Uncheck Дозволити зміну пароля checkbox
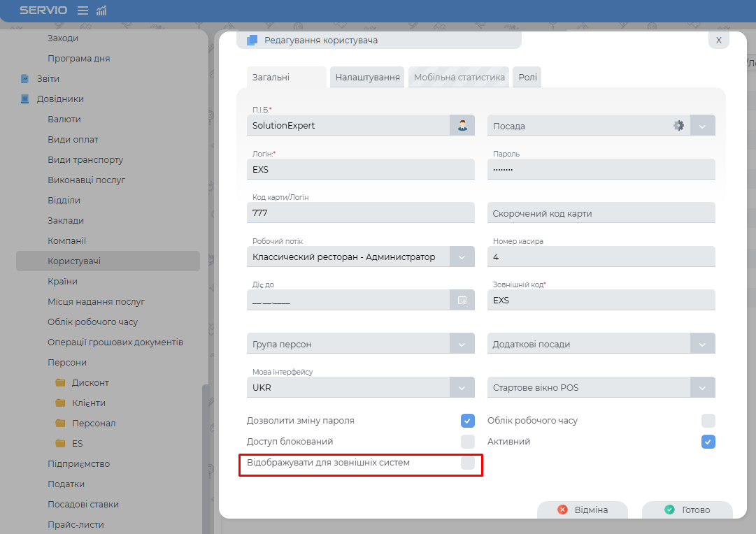 click(x=468, y=421)
